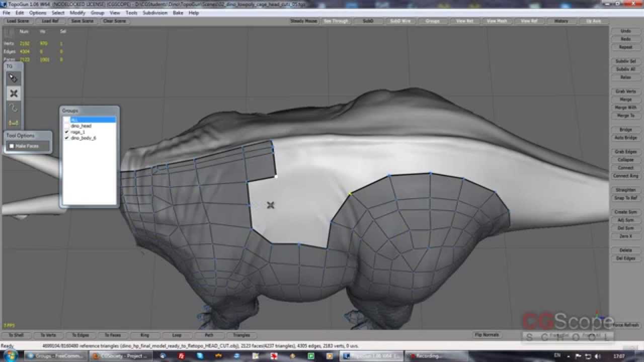644x362 pixels.
Task: Click the To Verts button
Action: tap(48, 335)
